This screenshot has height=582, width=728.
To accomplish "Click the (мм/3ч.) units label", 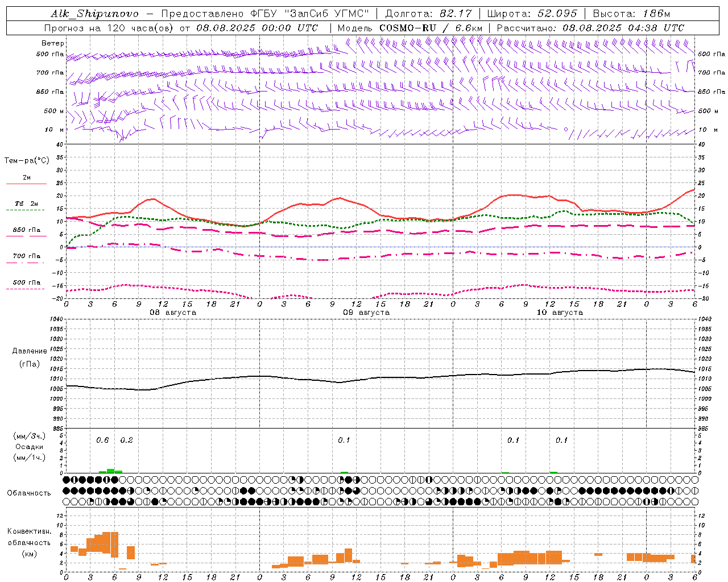I will pyautogui.click(x=30, y=436).
